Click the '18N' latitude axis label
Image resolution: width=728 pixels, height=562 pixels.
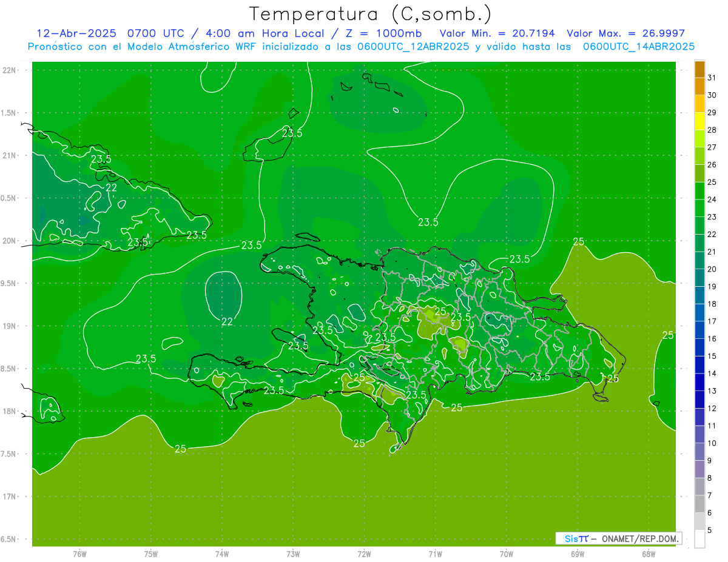point(8,411)
